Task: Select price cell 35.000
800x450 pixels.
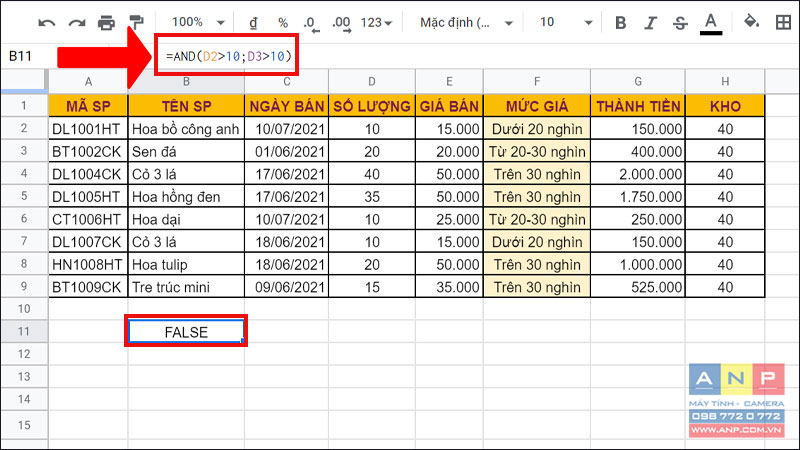Action: click(449, 287)
